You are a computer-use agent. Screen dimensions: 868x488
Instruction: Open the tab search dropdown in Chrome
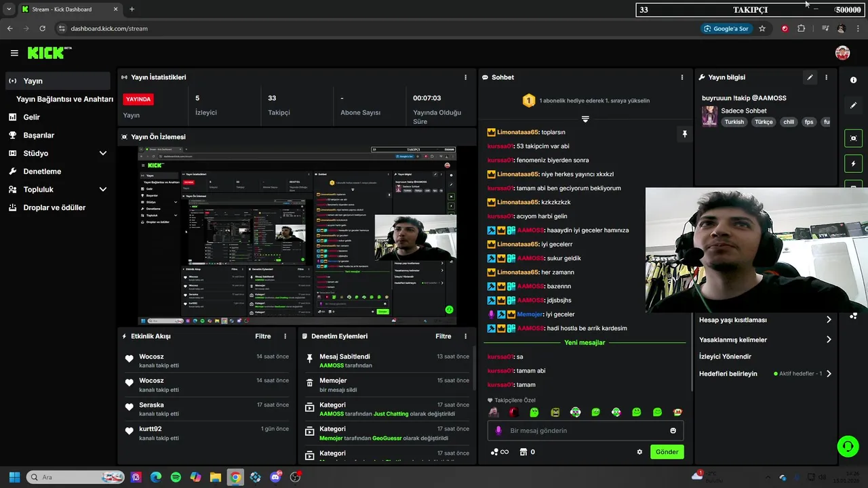click(x=8, y=9)
